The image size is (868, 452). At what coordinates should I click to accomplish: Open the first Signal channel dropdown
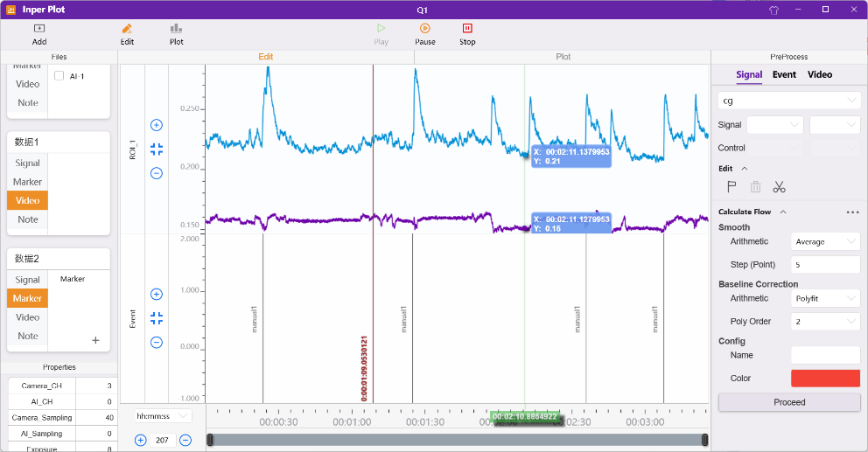click(775, 124)
